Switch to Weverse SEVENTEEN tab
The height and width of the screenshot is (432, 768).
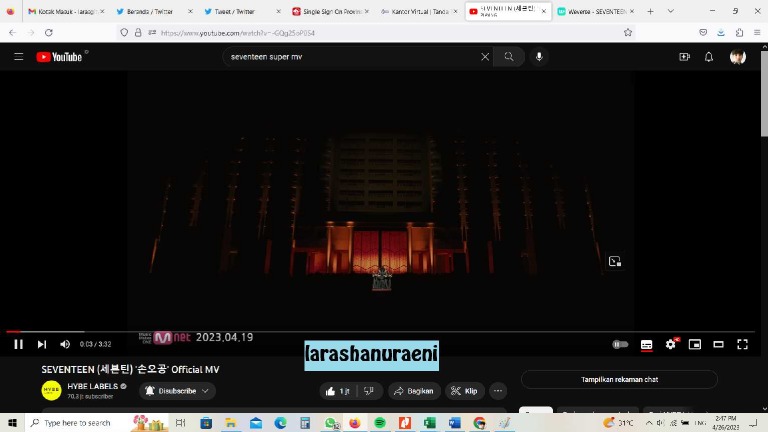(597, 11)
